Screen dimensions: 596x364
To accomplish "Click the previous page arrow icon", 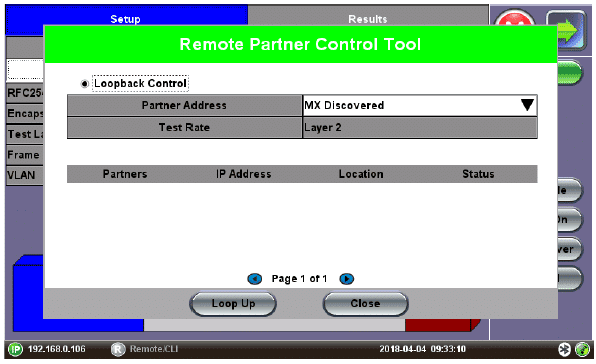I will (254, 279).
